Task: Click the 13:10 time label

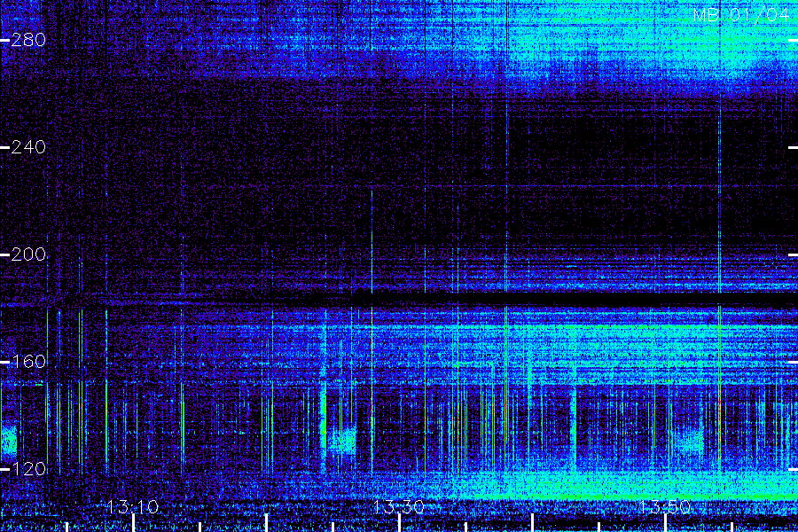Action: 133,507
